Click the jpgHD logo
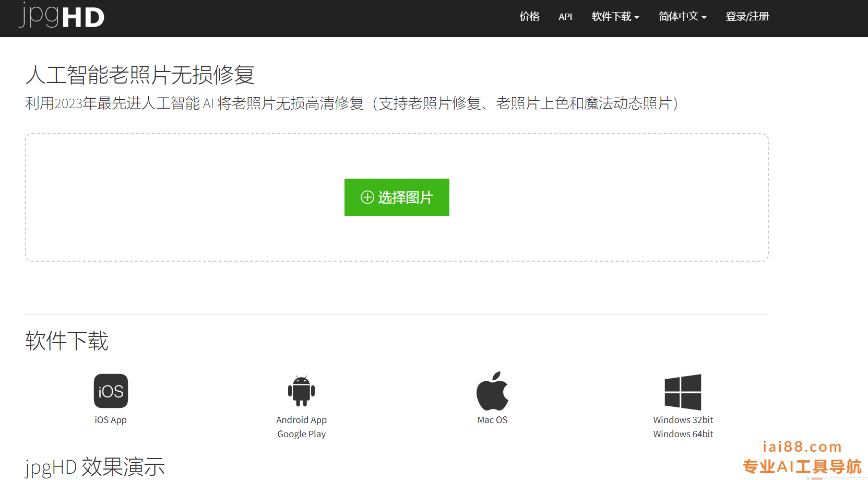Viewport: 868px width, 480px height. pos(62,16)
